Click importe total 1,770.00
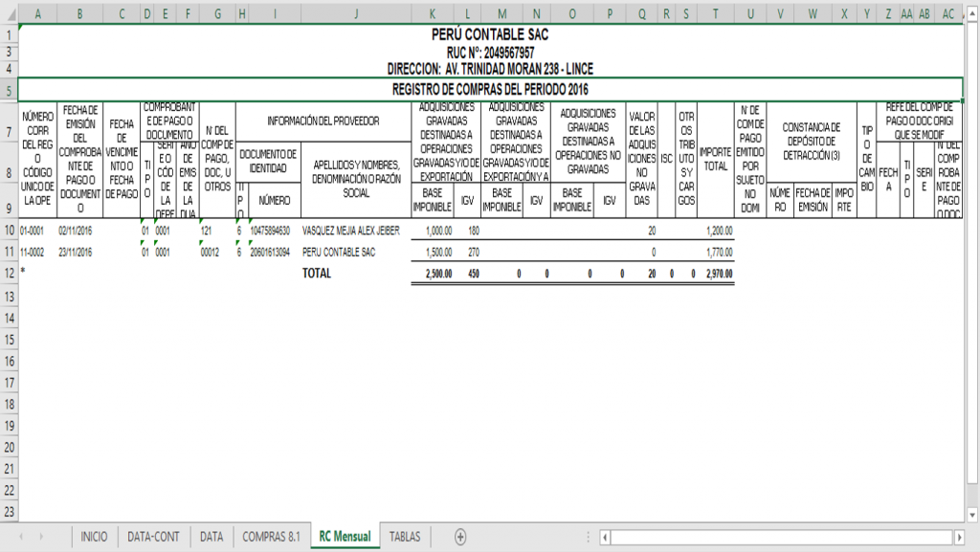 tap(716, 253)
